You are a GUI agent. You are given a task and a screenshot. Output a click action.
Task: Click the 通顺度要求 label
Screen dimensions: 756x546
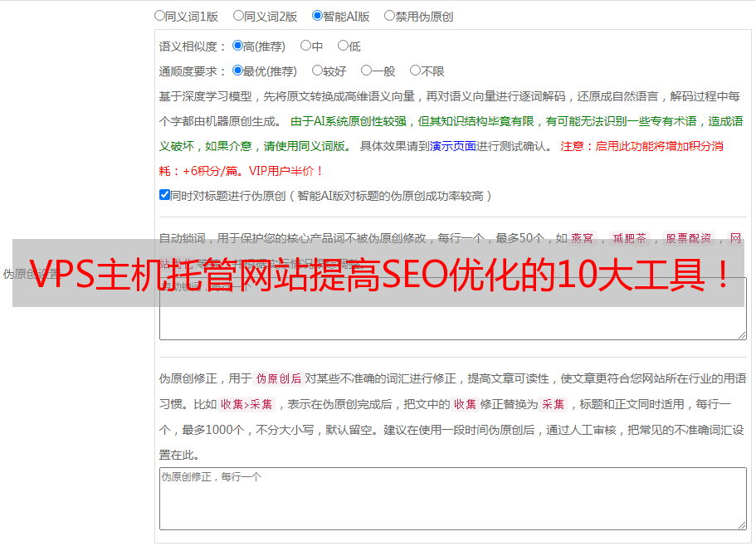click(193, 71)
